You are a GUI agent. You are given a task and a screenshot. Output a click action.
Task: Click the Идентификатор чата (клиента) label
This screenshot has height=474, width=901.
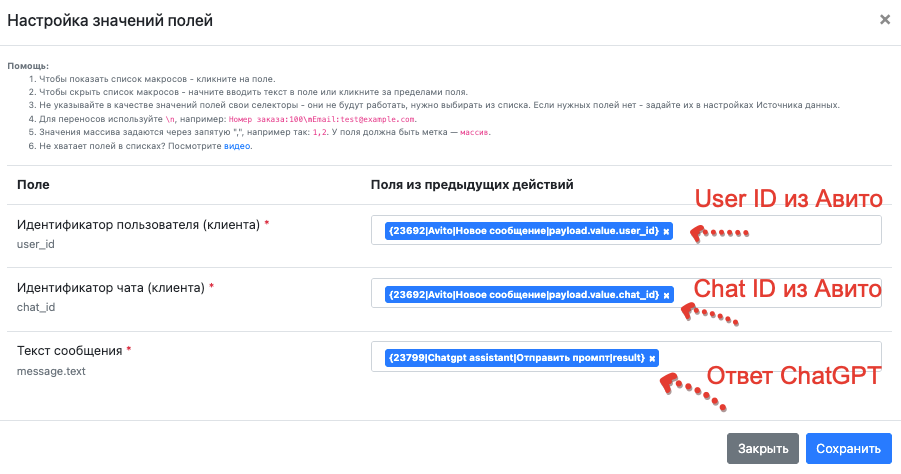111,288
